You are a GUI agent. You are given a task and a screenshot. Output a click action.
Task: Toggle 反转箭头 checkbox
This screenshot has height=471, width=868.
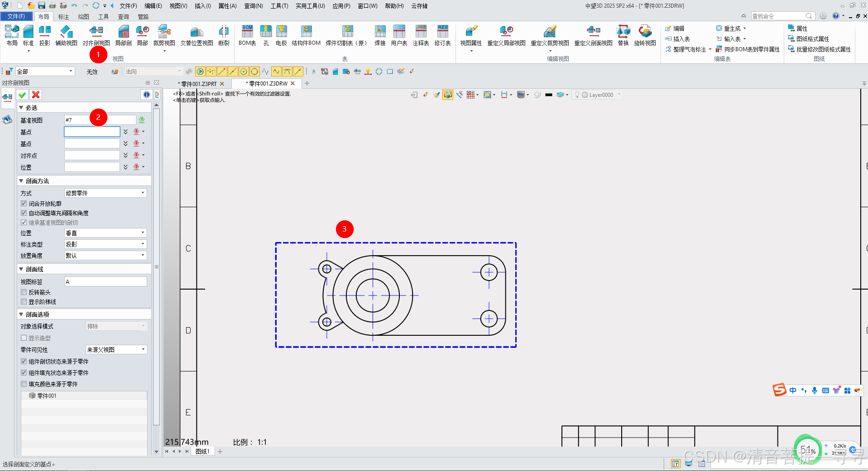(24, 292)
